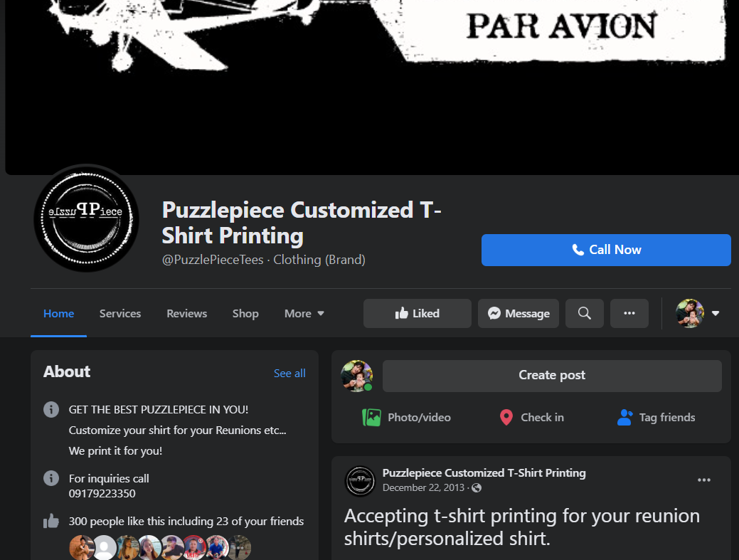
Task: Open the profile switcher dropdown arrow
Action: click(x=716, y=314)
